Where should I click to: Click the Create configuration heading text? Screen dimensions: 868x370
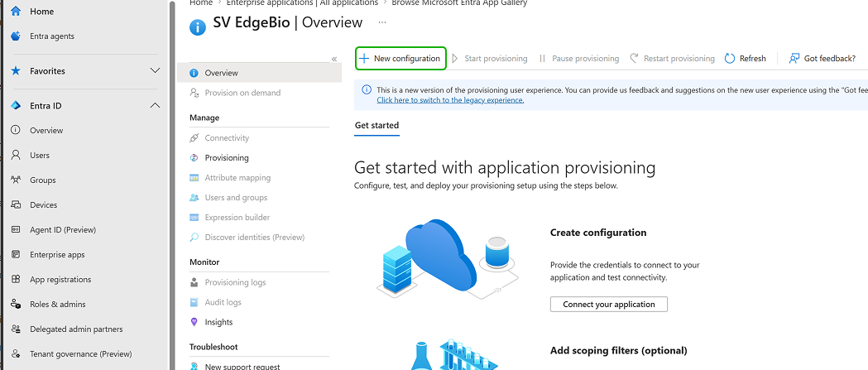[x=598, y=233]
